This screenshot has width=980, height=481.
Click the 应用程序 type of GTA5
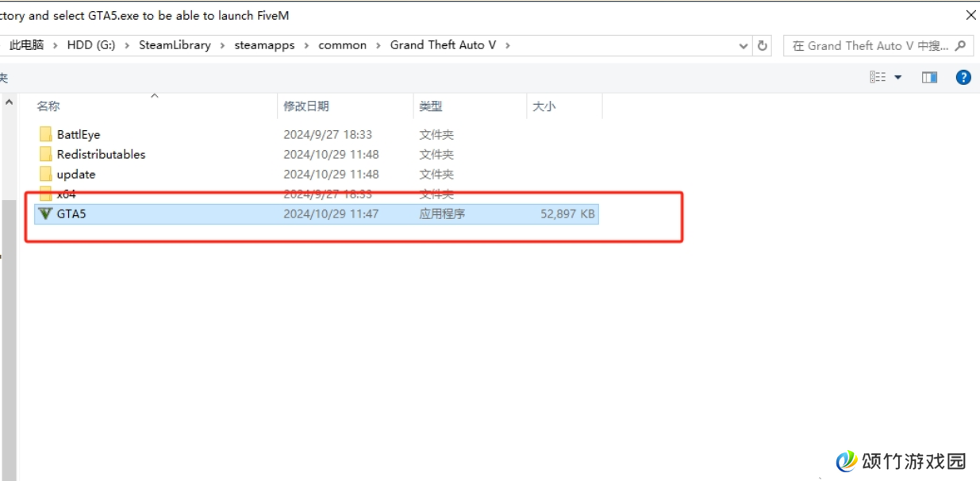click(442, 214)
